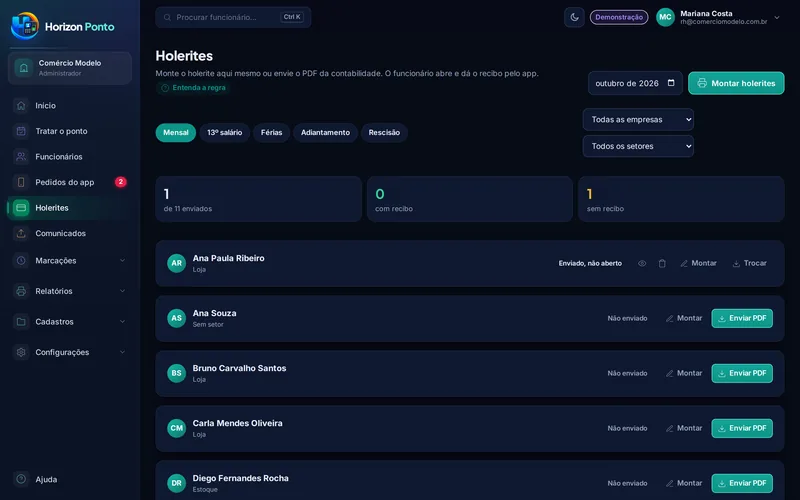Switch to the Adiantamento tab
This screenshot has height=500, width=800.
[x=326, y=133]
